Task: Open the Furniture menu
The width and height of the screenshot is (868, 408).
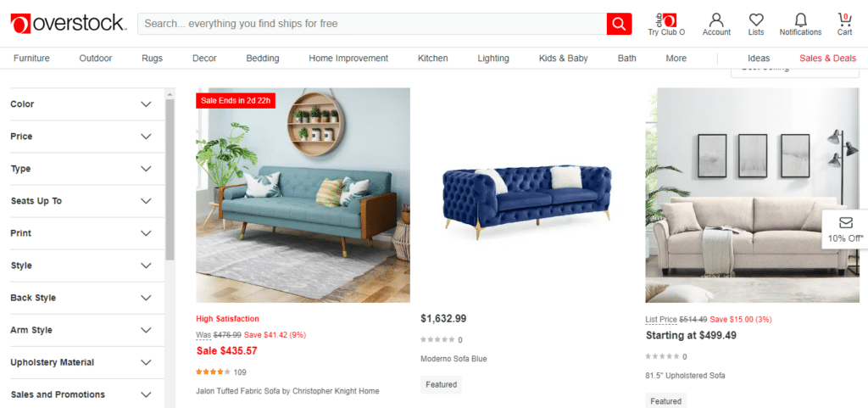Action: pyautogui.click(x=31, y=59)
